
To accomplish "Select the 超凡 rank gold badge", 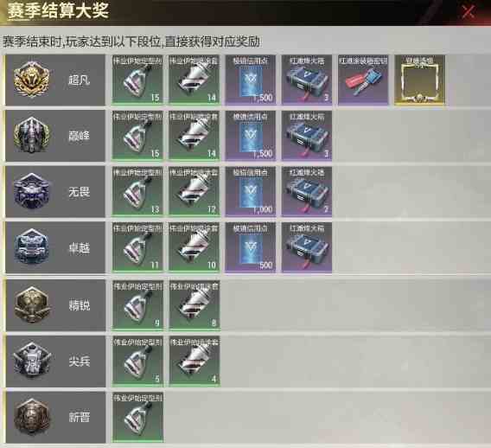I will [31, 80].
